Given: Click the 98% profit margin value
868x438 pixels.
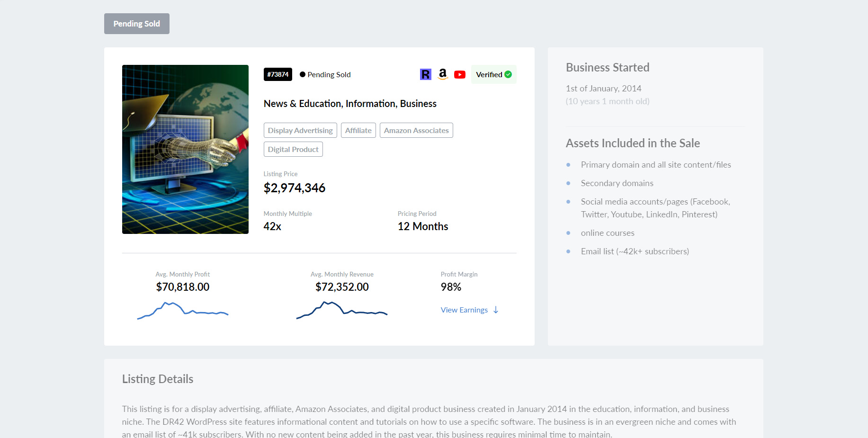Looking at the screenshot, I should point(451,287).
